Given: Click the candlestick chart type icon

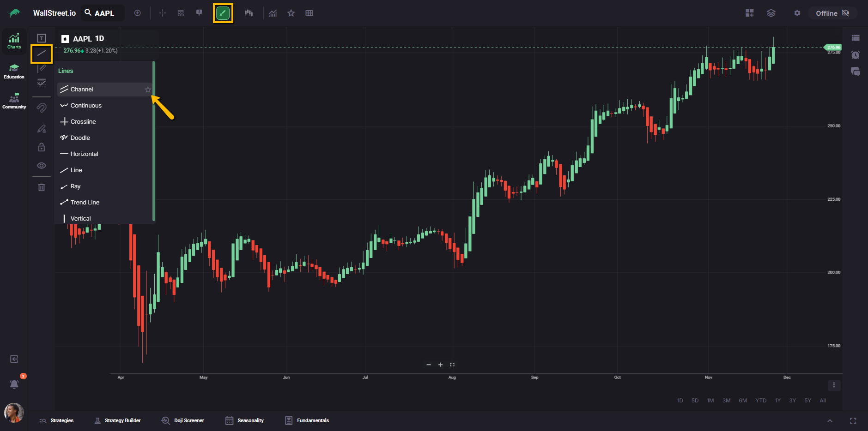Looking at the screenshot, I should pyautogui.click(x=249, y=13).
